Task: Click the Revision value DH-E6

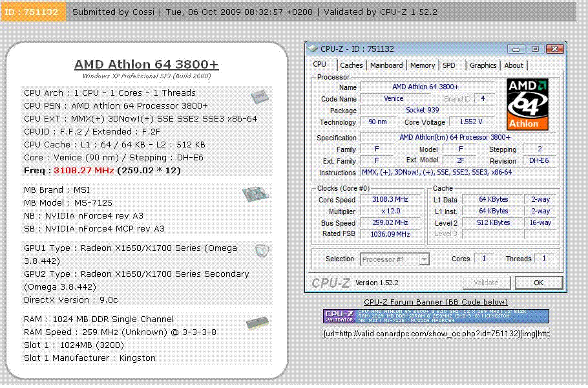Action: pos(539,160)
